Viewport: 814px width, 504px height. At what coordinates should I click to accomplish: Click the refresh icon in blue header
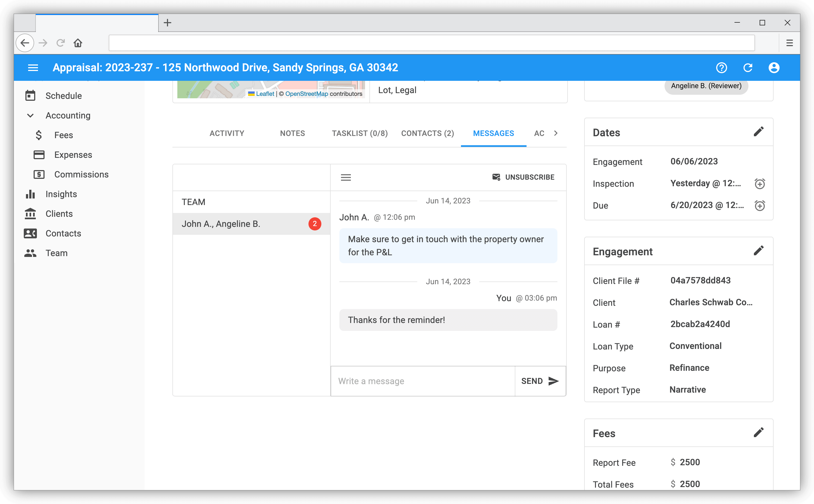(x=748, y=68)
